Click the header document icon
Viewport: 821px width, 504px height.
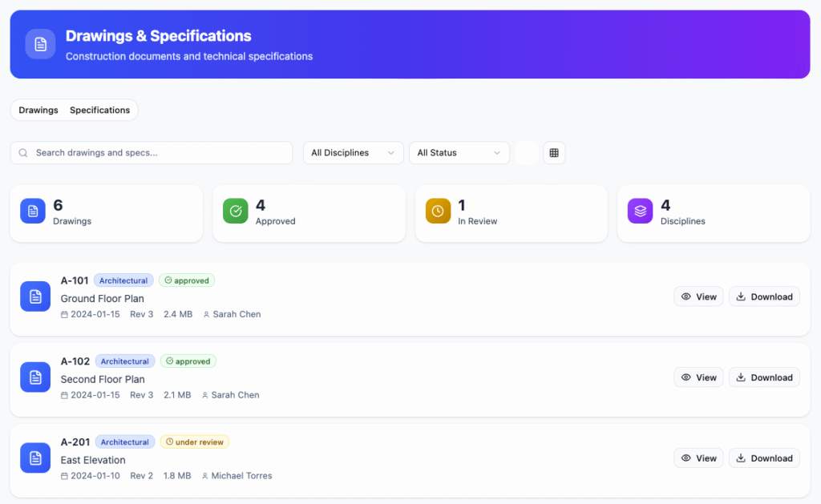(x=40, y=44)
